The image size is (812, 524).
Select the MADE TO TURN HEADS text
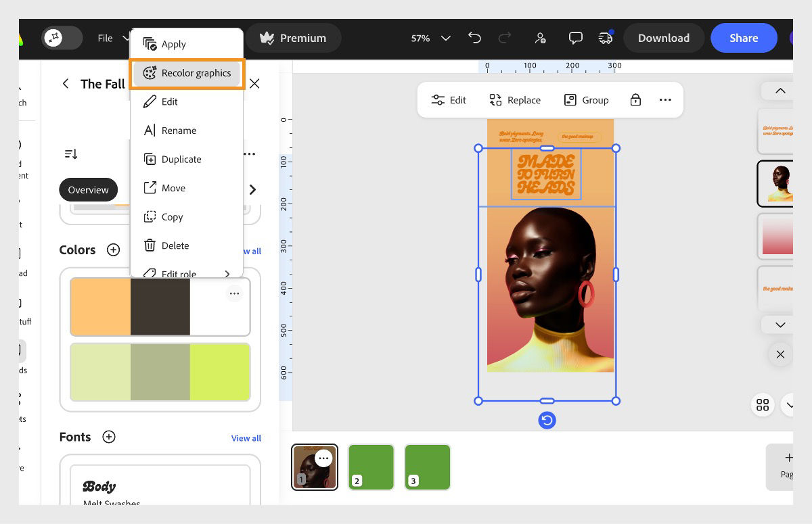pos(546,174)
